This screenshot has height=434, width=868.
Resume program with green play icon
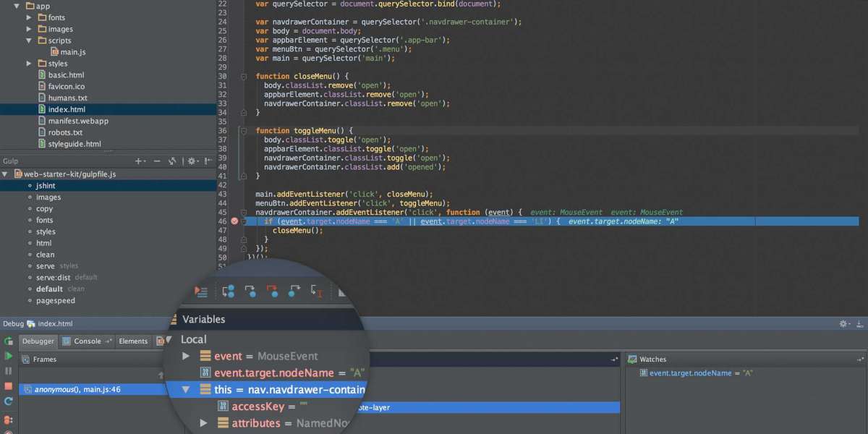point(9,356)
